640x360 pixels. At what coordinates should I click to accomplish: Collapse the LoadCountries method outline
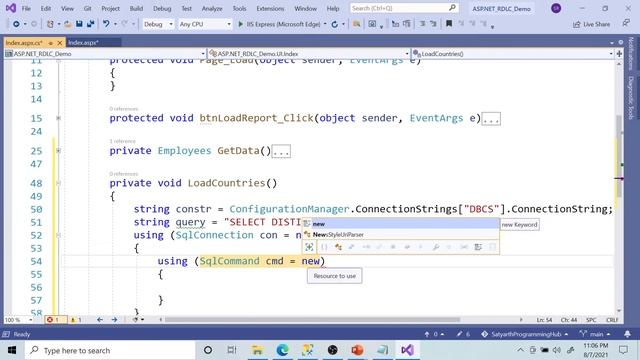58,183
